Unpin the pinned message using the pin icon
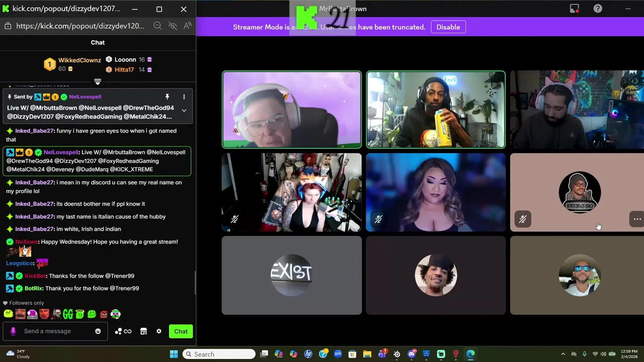This screenshot has height=362, width=644. [x=167, y=97]
